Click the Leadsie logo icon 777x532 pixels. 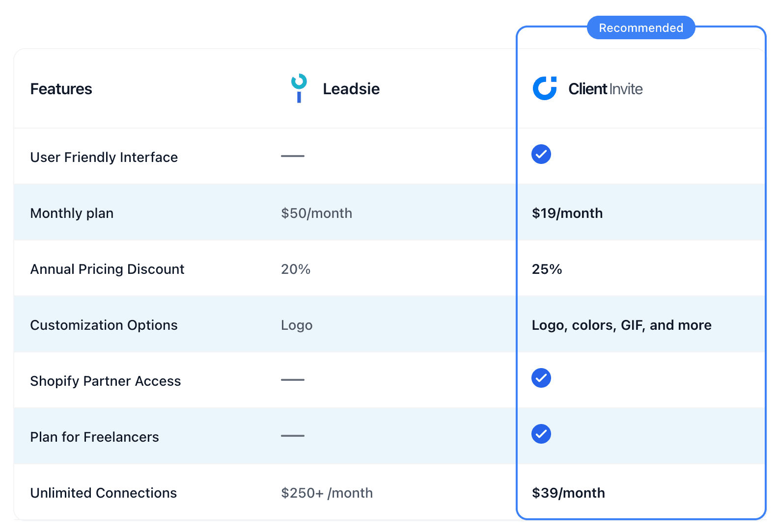(x=299, y=88)
